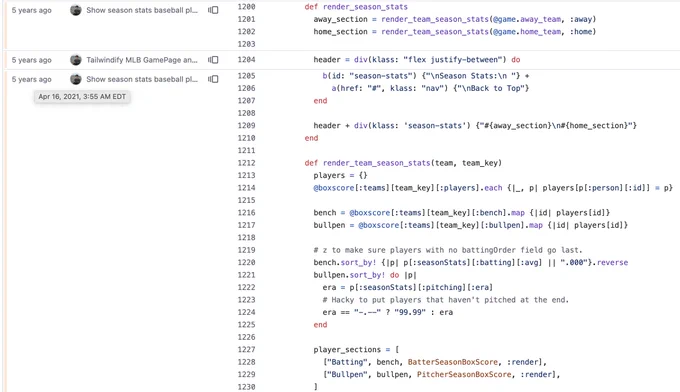Select line number 1200
The height and width of the screenshot is (392, 680).
tap(246, 7)
